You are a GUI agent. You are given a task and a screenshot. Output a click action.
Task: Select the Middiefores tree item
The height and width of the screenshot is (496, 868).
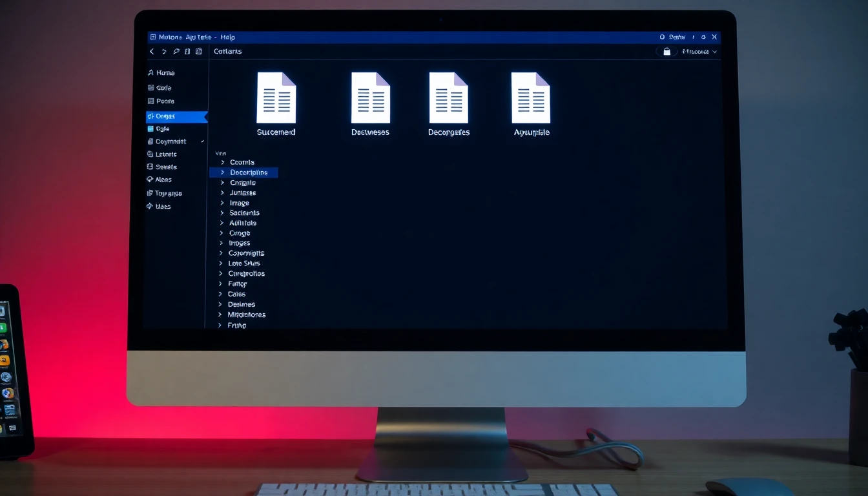click(246, 315)
